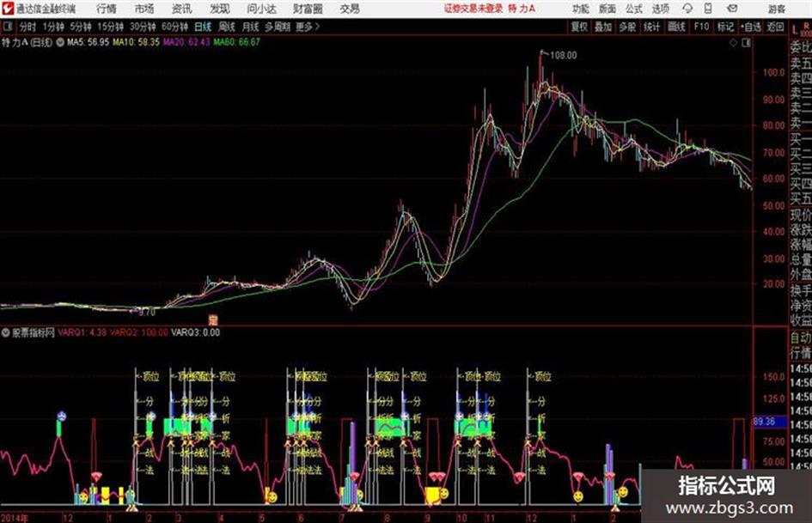This screenshot has height=523, width=812.
Task: Switch to the 15分钟 period tab
Action: point(111,27)
